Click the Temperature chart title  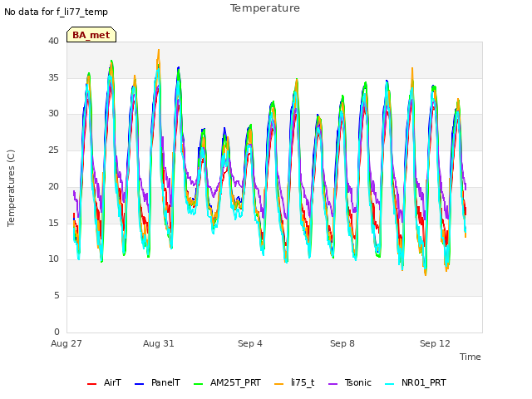[x=265, y=8]
